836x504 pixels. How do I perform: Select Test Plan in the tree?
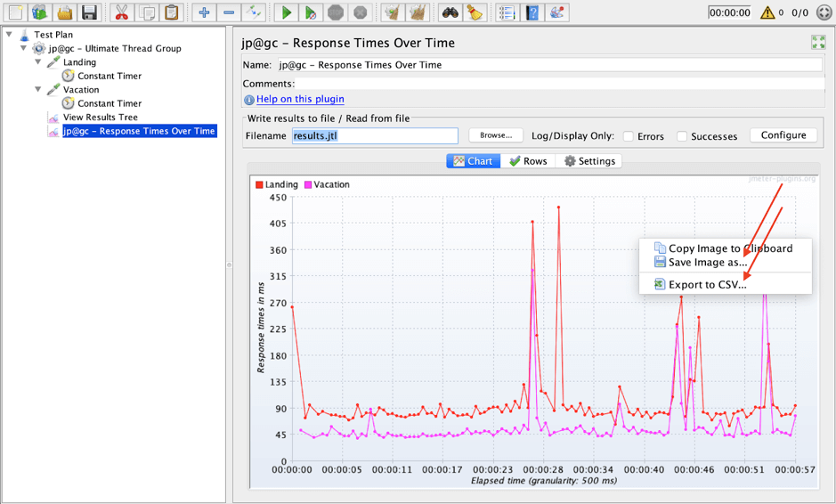coord(53,35)
